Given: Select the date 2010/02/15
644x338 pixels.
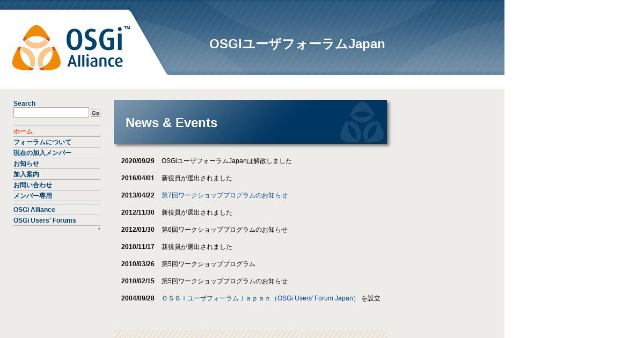Looking at the screenshot, I should coord(138,281).
